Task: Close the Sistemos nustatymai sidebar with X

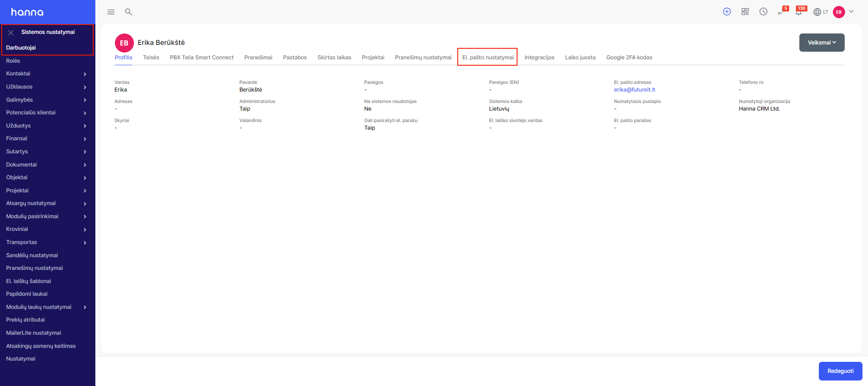Action: (11, 33)
